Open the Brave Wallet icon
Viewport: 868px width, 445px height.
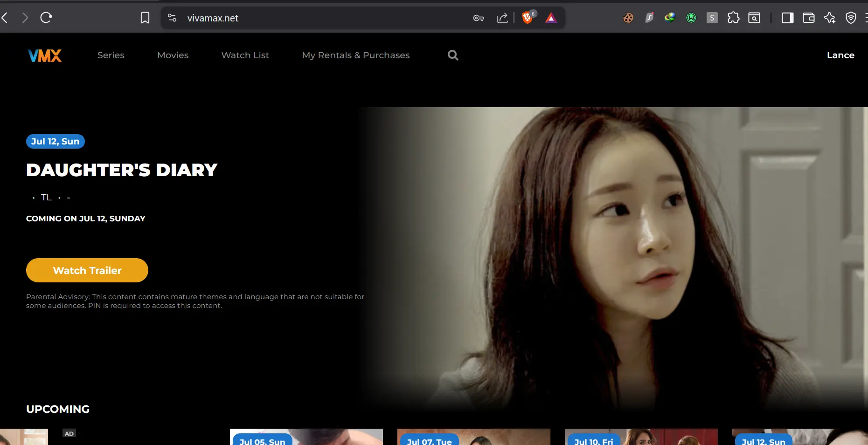click(809, 18)
